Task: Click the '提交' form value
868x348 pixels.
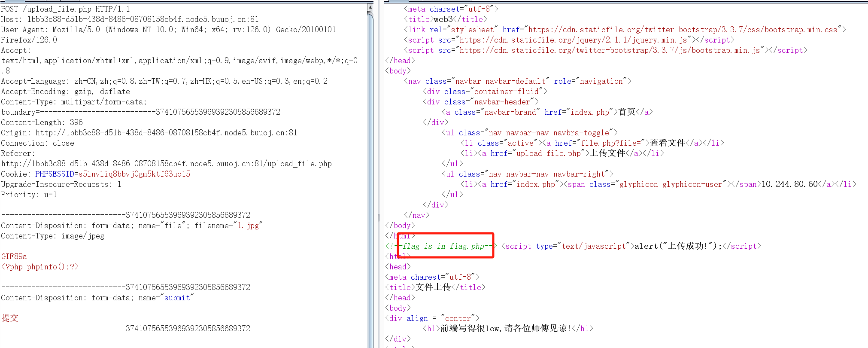Action: point(9,318)
